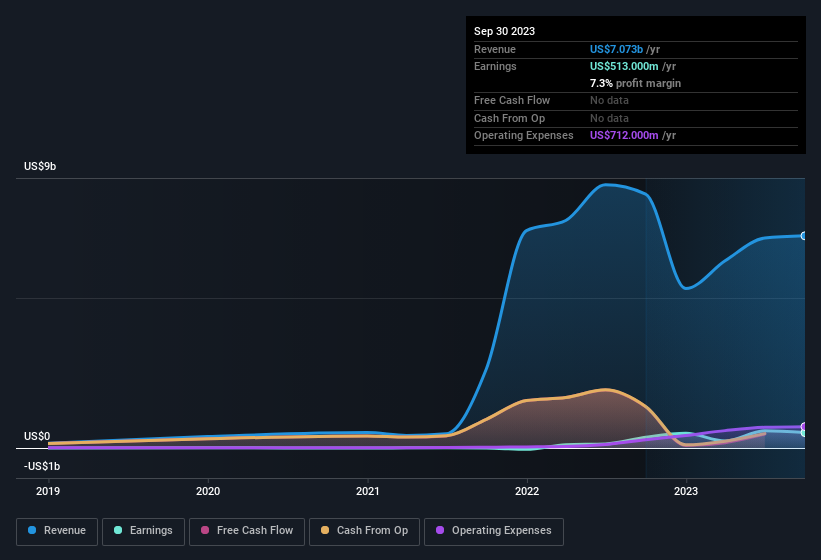
Task: Toggle the Revenue series legend button
Action: point(57,532)
